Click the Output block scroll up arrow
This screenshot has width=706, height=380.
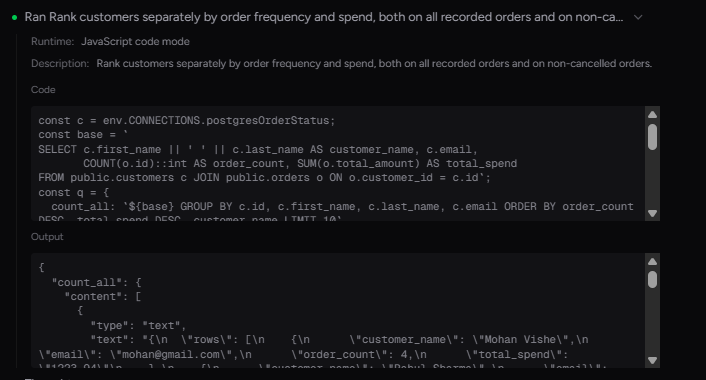(652, 262)
